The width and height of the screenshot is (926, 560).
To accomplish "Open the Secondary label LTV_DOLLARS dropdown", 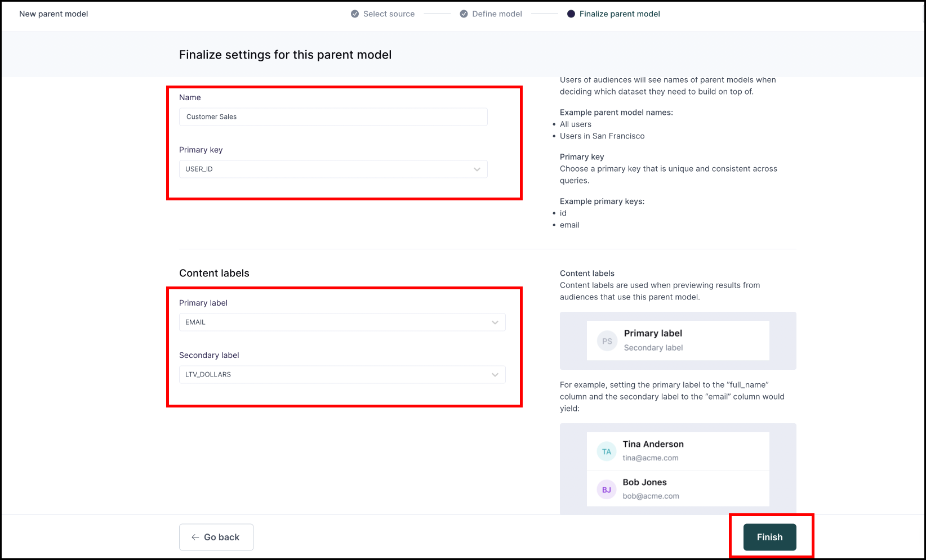I will pyautogui.click(x=342, y=374).
